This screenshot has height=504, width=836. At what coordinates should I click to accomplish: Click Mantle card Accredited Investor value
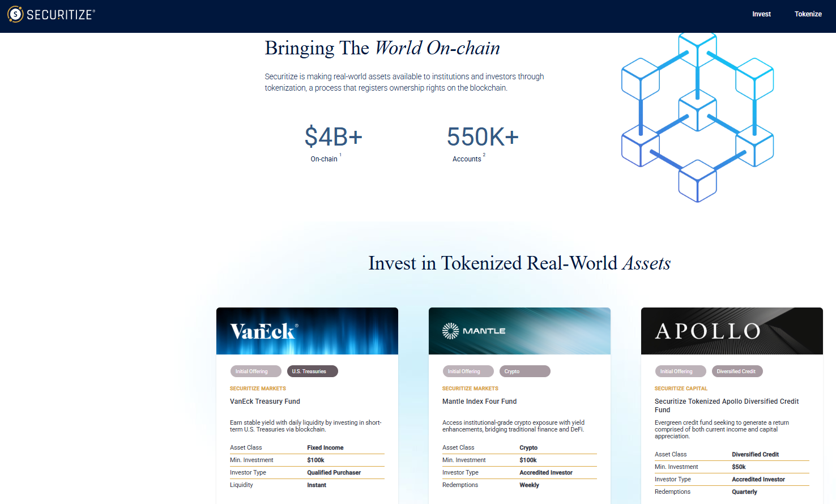point(546,472)
